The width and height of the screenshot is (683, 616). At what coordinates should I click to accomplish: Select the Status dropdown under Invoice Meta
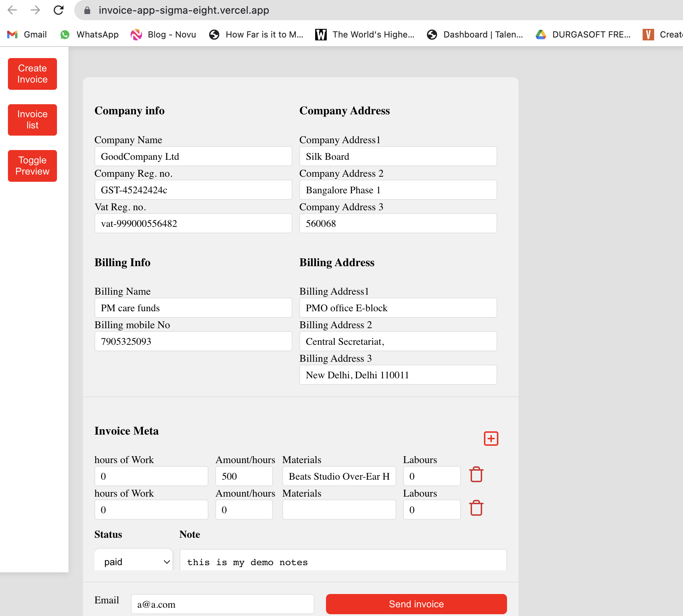point(133,561)
